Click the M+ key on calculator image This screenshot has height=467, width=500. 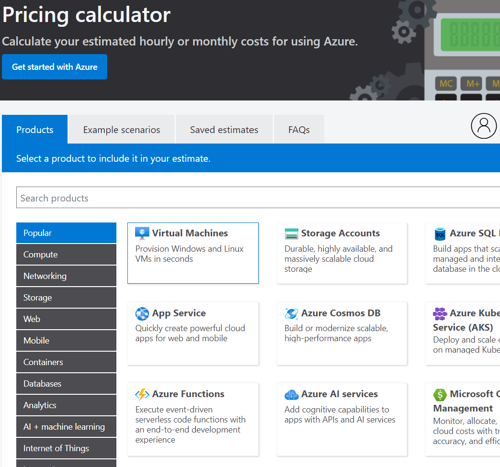[471, 83]
